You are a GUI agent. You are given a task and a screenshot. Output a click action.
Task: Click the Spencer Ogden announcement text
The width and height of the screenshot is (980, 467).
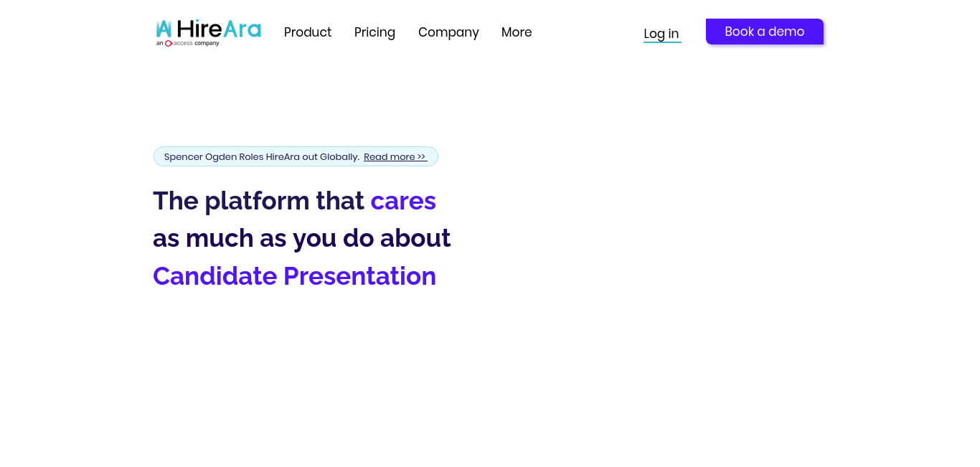coord(262,157)
